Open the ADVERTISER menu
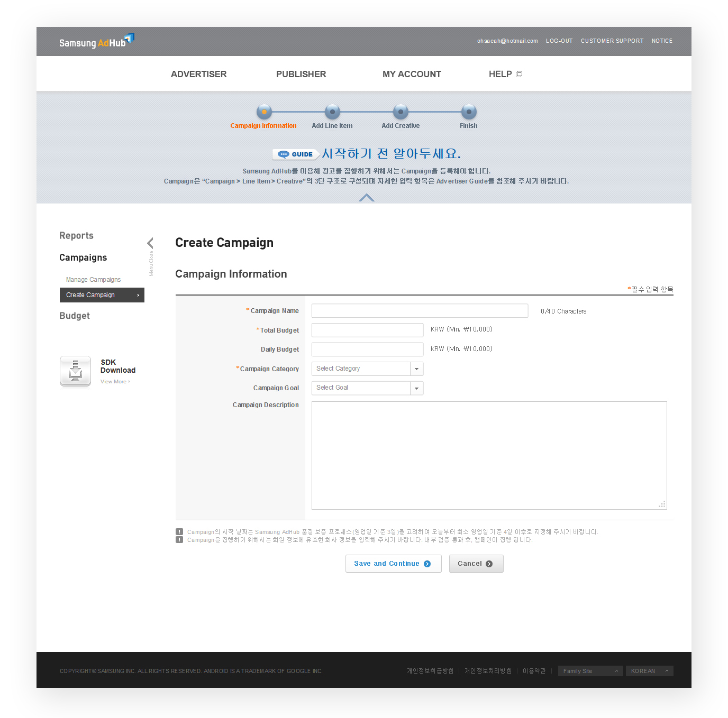 [198, 74]
